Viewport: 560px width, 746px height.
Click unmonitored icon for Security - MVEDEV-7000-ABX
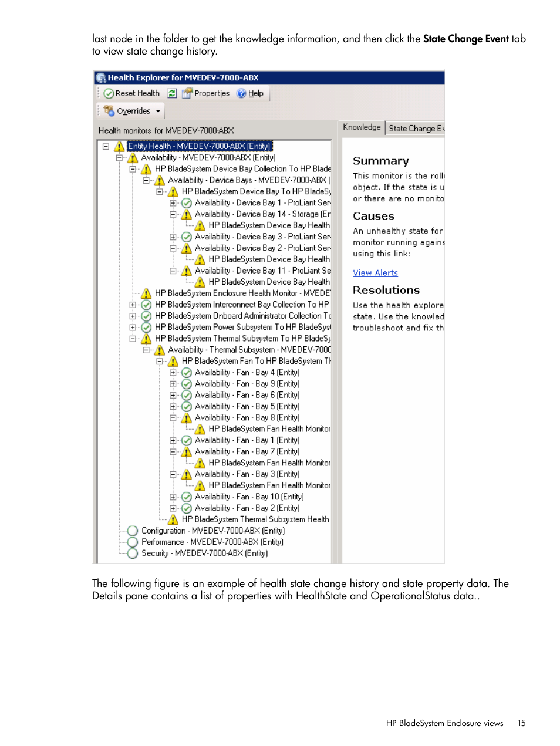tap(133, 553)
